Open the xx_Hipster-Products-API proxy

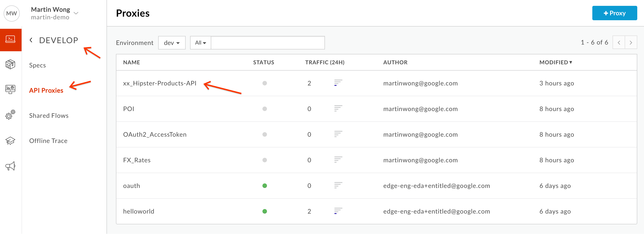160,83
